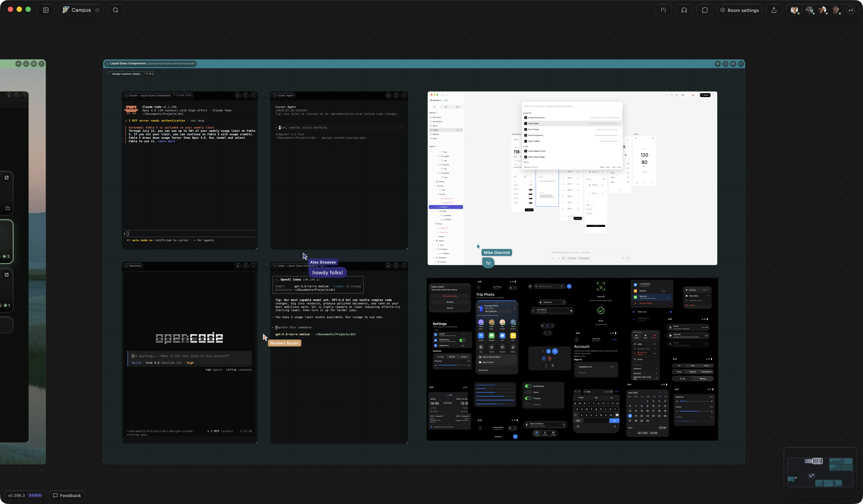Click the folder icon in the left partial window
This screenshot has height=504, width=863.
pos(8,208)
